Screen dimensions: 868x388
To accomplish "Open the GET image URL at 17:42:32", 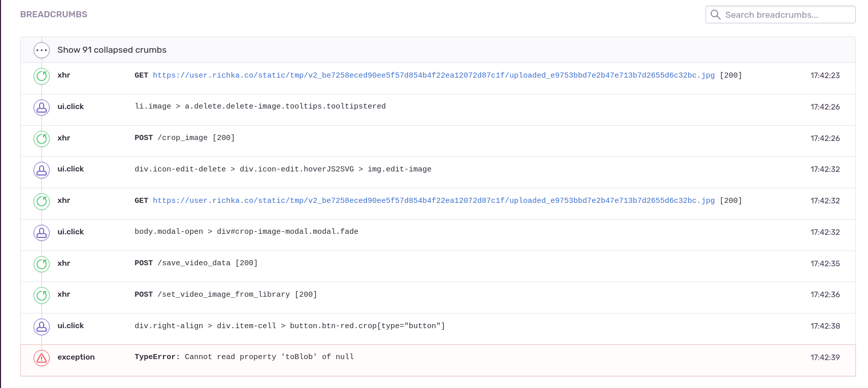I will tap(433, 200).
